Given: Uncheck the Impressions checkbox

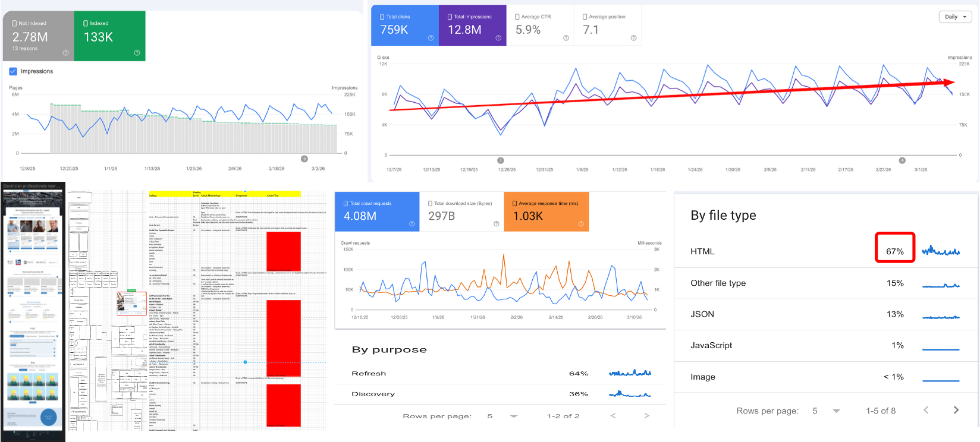Looking at the screenshot, I should tap(13, 71).
